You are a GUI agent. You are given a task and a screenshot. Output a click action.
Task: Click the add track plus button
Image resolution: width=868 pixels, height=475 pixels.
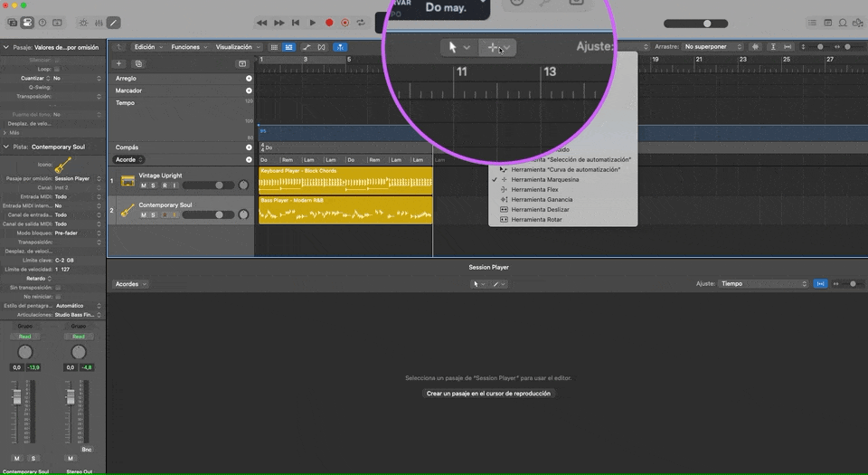tap(118, 63)
